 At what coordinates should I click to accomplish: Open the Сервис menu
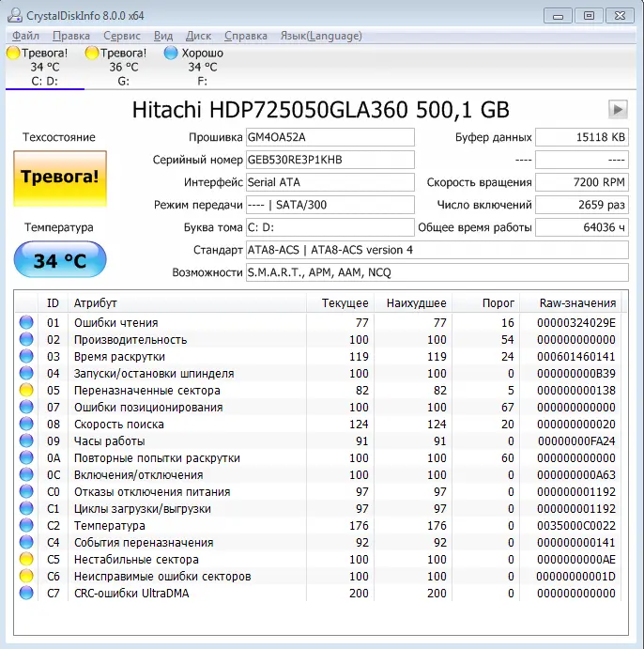coord(122,36)
